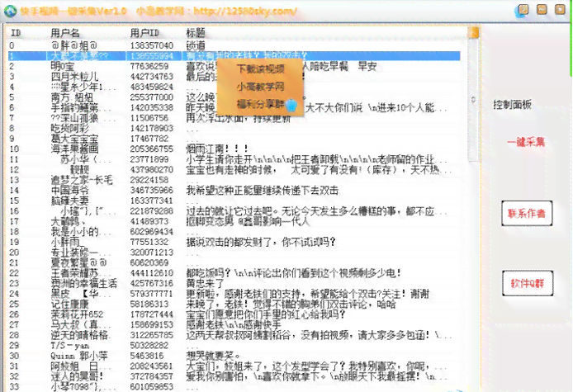Sort by the ID column header
The height and width of the screenshot is (392, 573).
[16, 33]
